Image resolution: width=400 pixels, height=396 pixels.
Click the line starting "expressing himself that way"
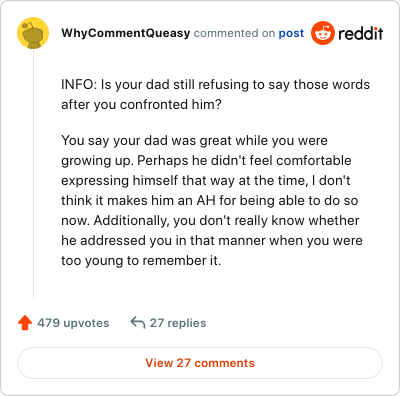click(x=206, y=181)
